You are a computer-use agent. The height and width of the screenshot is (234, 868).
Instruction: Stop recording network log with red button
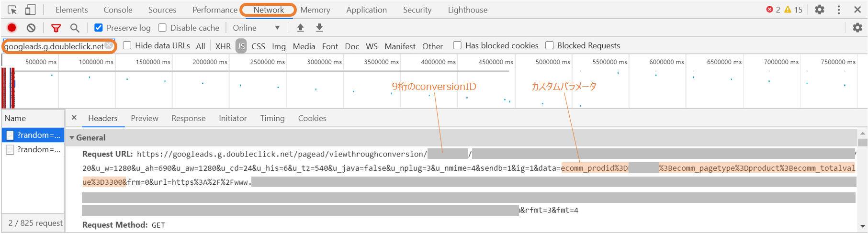pos(12,28)
